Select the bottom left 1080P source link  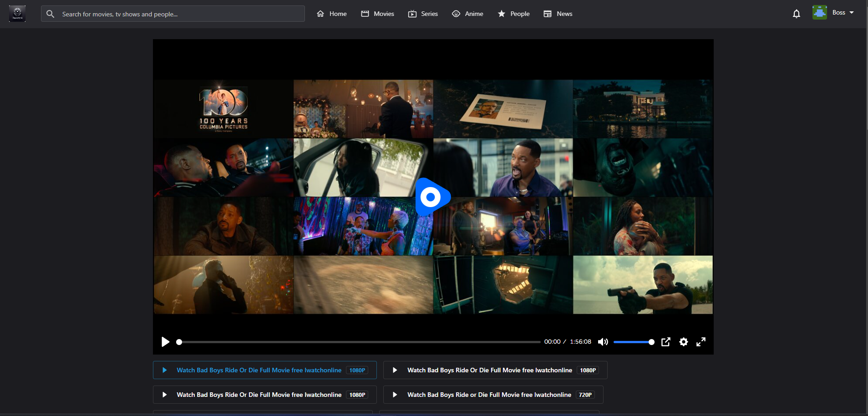(265, 395)
